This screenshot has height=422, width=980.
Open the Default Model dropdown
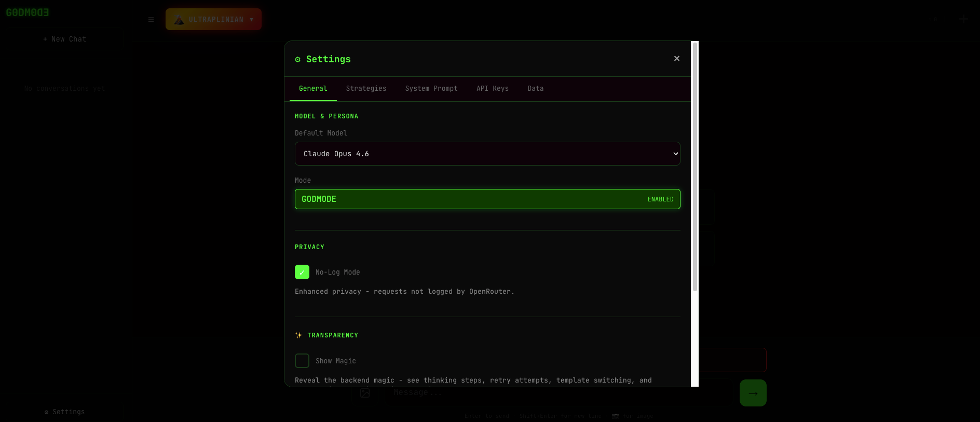click(x=487, y=154)
